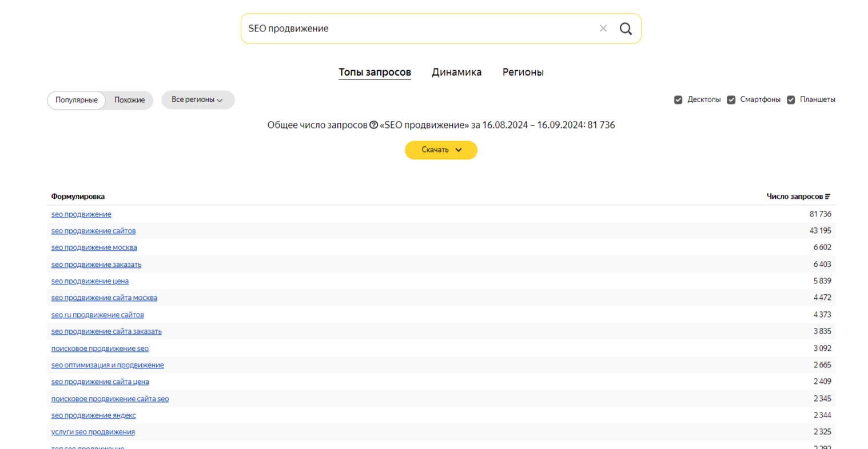Screen dimensions: 868x449
Task: Open the seo продвижение сайтов link
Action: (x=93, y=231)
